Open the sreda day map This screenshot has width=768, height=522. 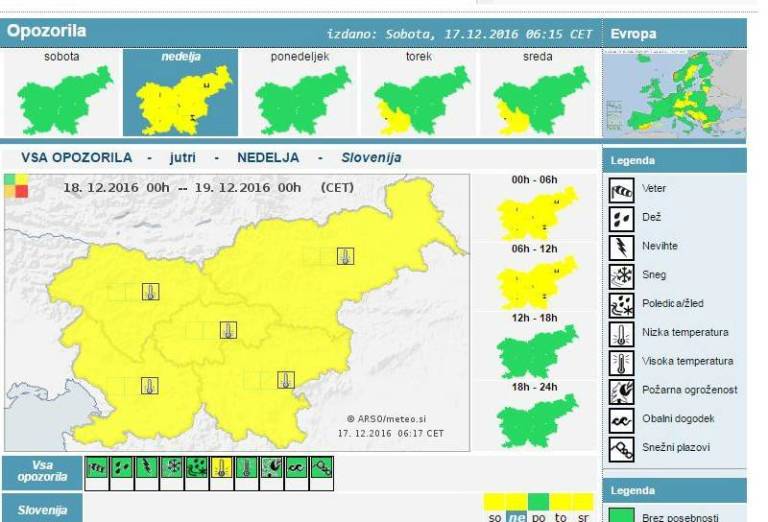tap(538, 93)
